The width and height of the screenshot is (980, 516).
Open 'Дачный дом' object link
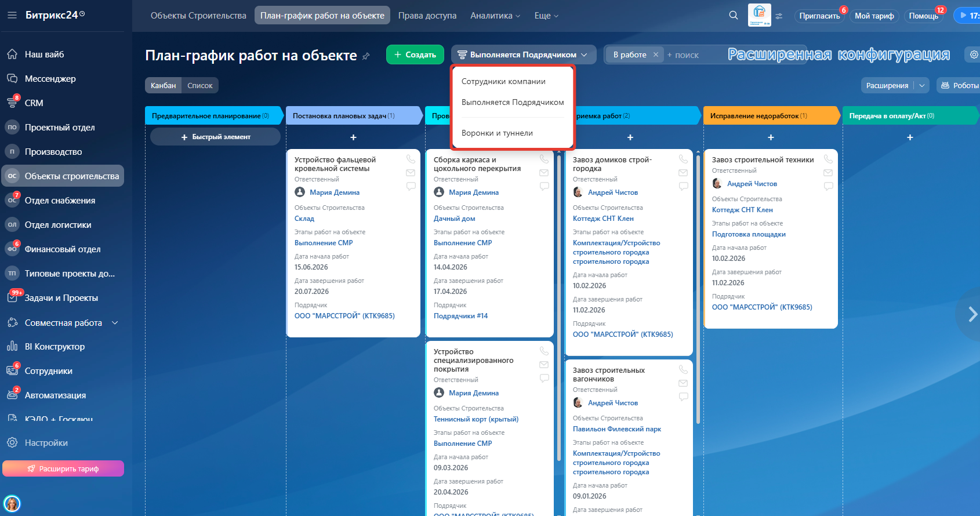[x=455, y=219]
